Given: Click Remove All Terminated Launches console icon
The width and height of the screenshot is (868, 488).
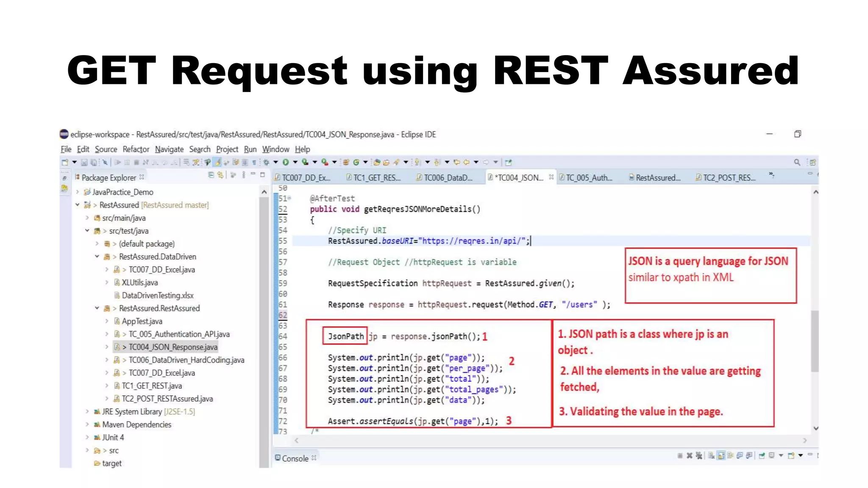Looking at the screenshot, I should click(699, 456).
